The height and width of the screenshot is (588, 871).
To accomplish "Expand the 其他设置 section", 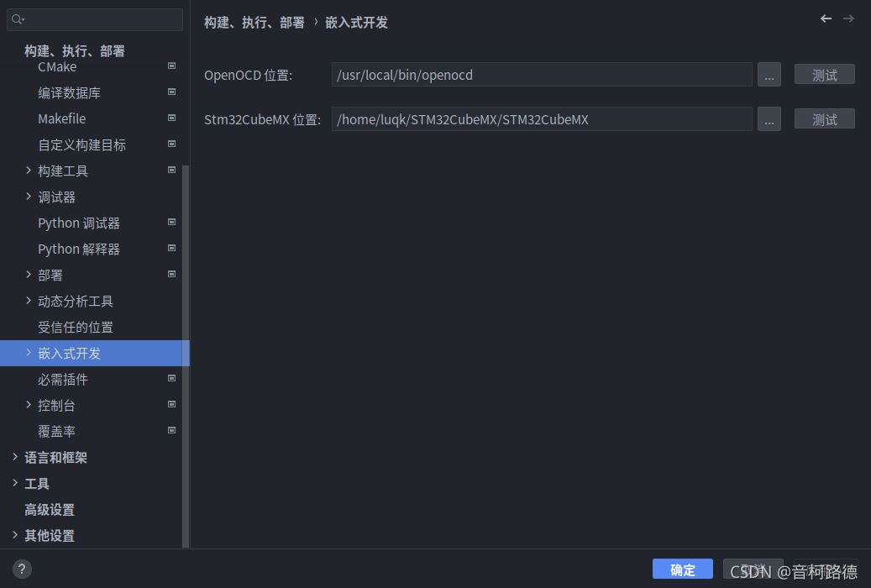I will (15, 534).
